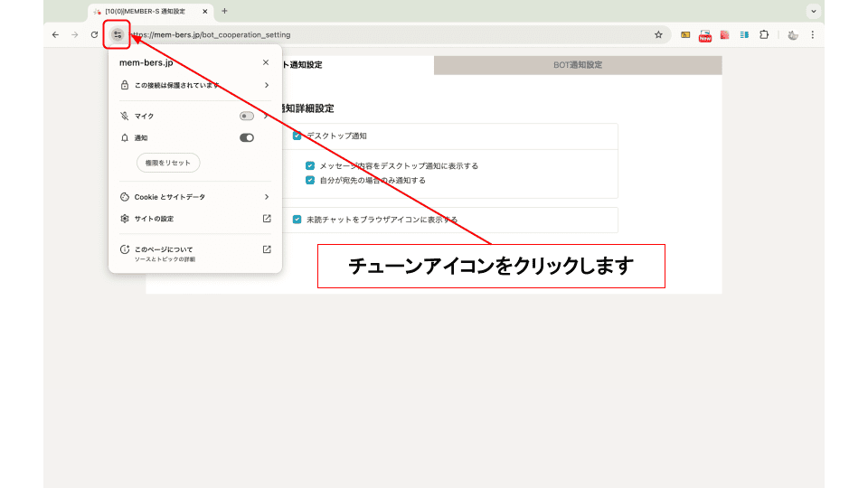Viewport: 868px width, 488px height.
Task: Bookmark this page with star icon
Action: click(x=658, y=34)
